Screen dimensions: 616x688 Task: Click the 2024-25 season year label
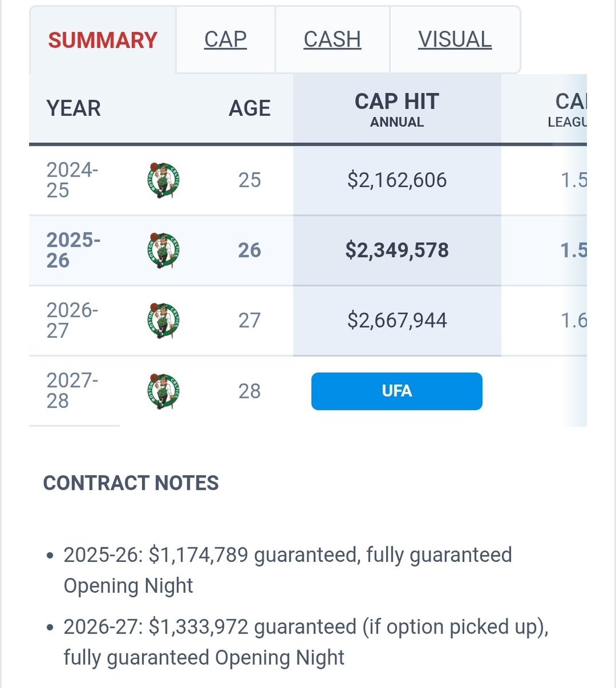[x=72, y=180]
